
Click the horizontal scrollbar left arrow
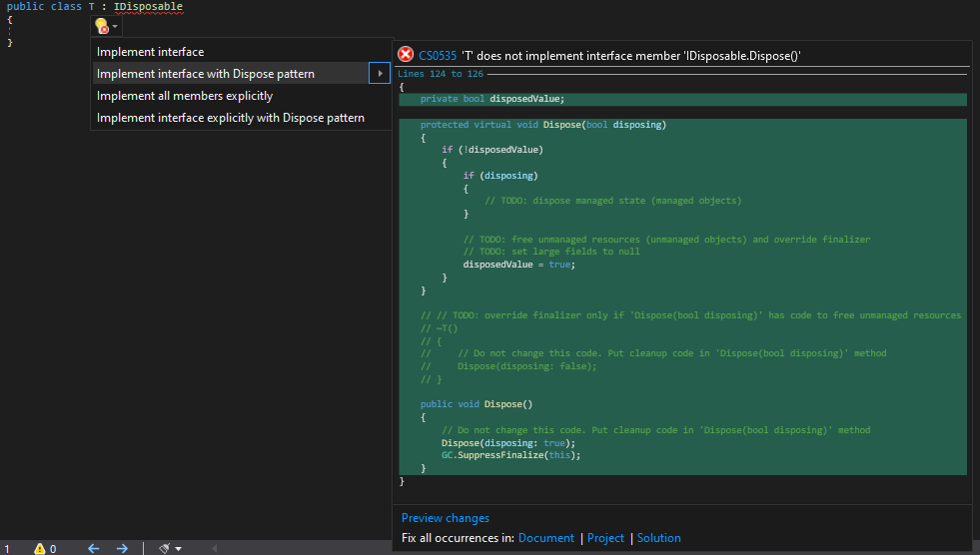tap(215, 549)
